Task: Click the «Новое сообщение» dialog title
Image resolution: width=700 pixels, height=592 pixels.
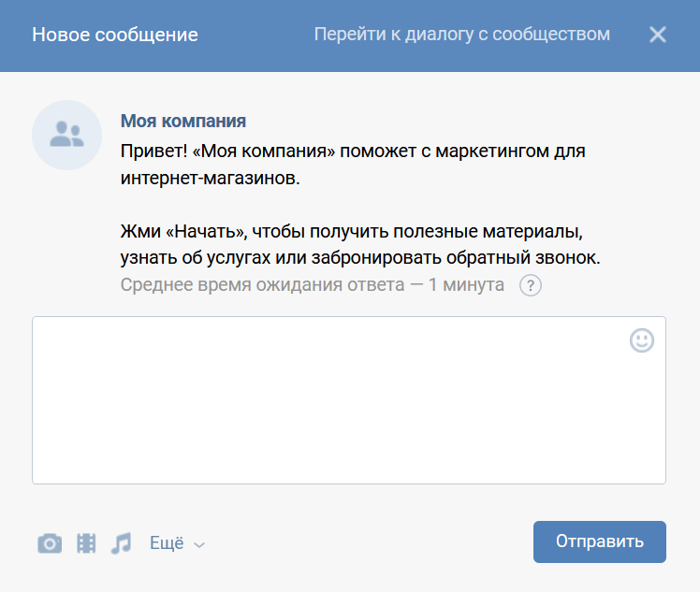Action: [x=115, y=36]
